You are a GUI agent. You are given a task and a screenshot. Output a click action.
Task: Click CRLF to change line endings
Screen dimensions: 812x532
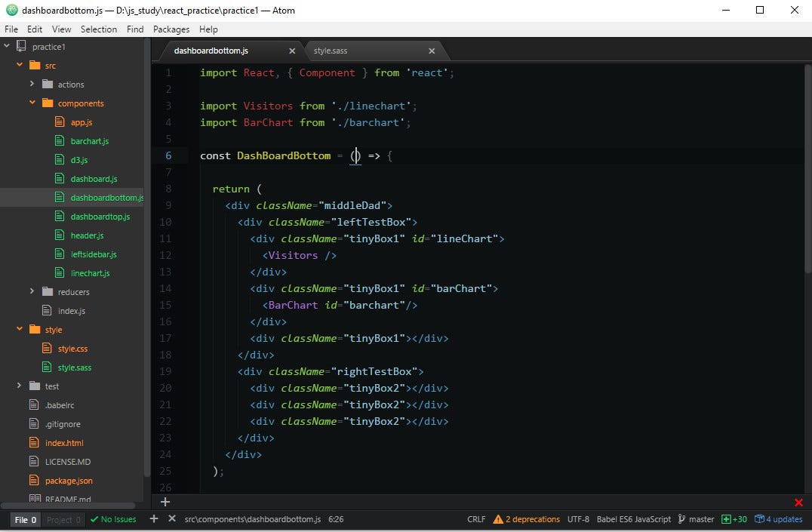click(x=475, y=519)
